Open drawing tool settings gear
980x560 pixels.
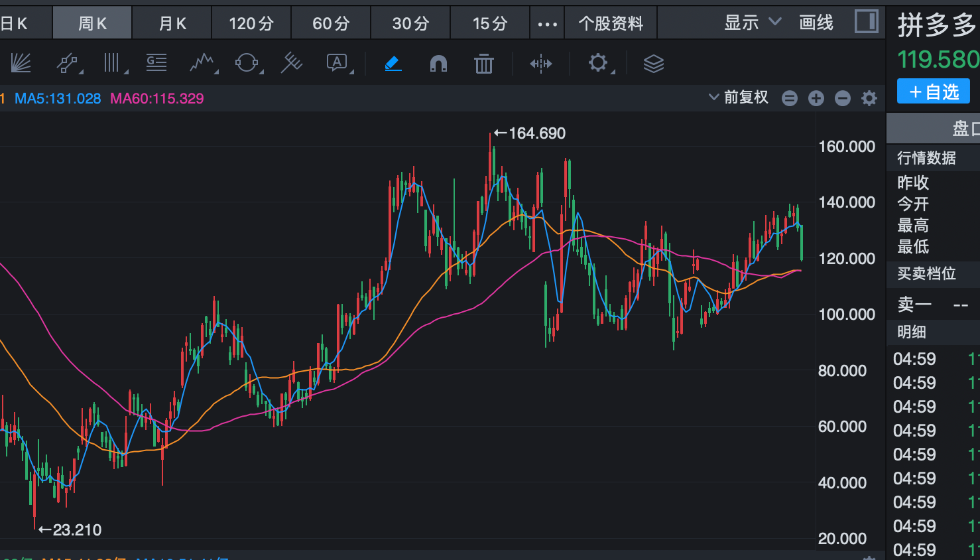(x=598, y=64)
